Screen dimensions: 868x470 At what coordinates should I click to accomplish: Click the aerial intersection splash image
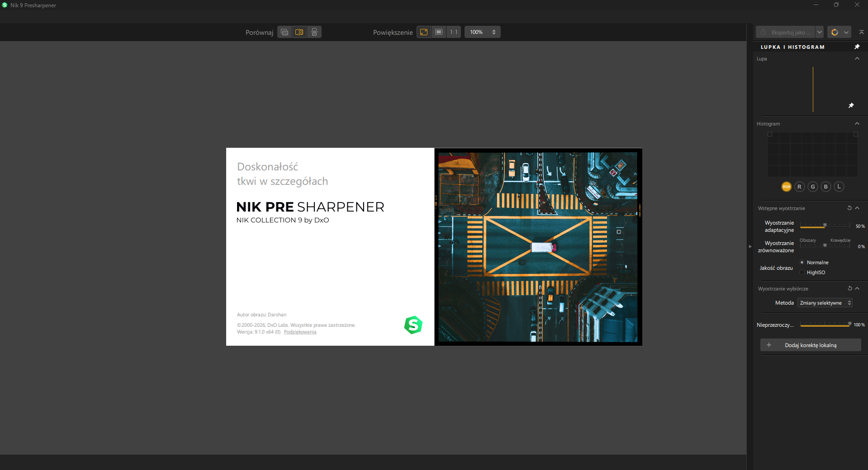[x=538, y=247]
